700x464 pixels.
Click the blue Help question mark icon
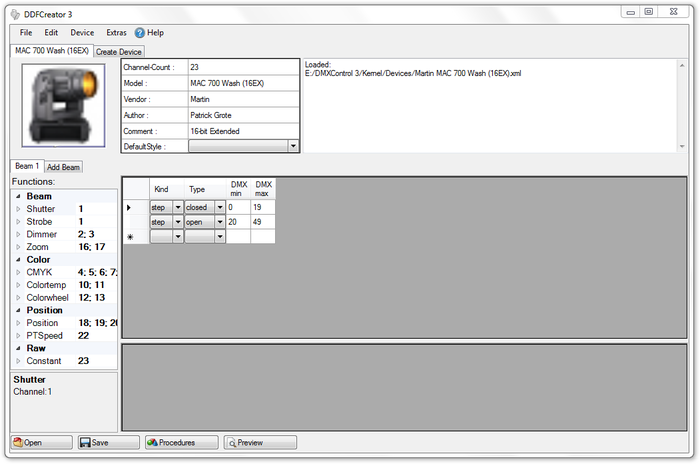(x=140, y=33)
